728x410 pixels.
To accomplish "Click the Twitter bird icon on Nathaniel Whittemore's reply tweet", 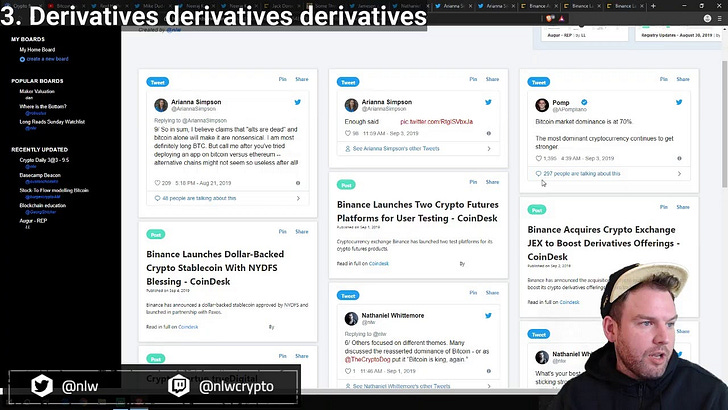I will tap(488, 316).
